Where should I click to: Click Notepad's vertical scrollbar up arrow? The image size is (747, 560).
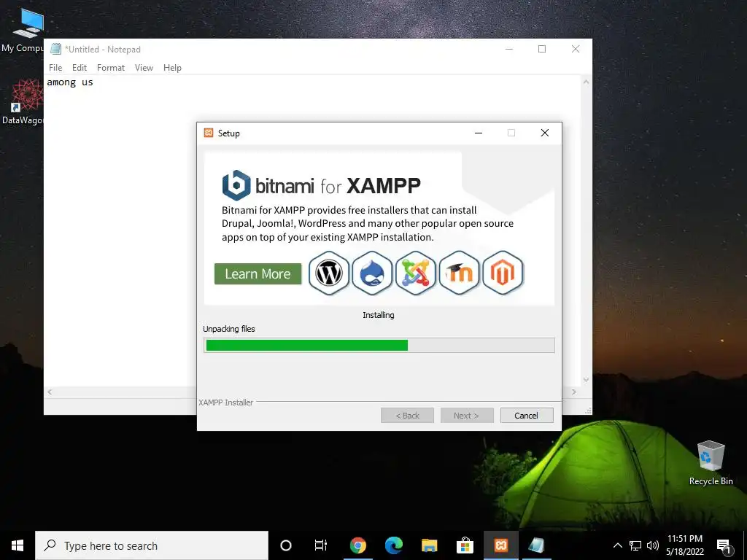pos(586,82)
